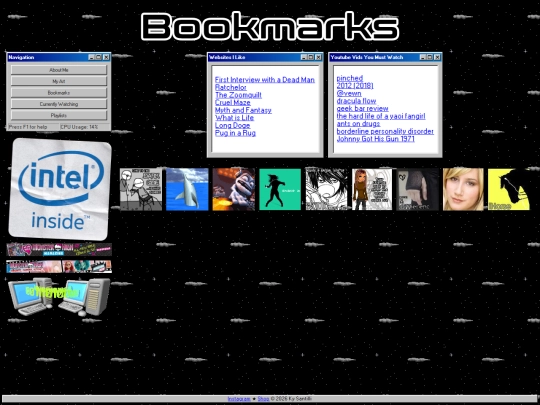Minimize the Navigation window

tap(91, 57)
